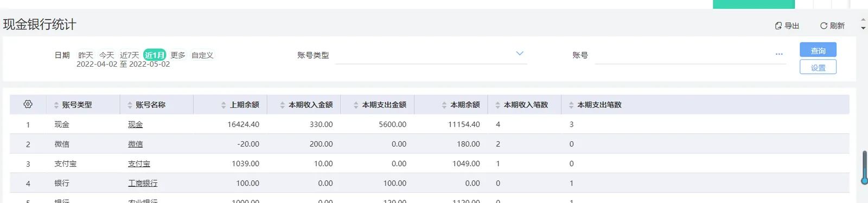Select the 近7天 date range
The image size is (868, 203).
[x=130, y=55]
